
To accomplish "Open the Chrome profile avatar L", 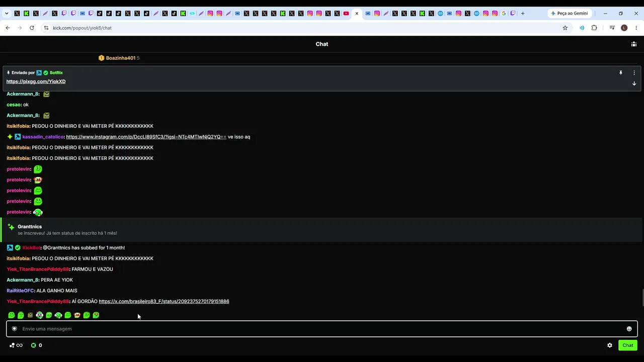I will tap(624, 28).
